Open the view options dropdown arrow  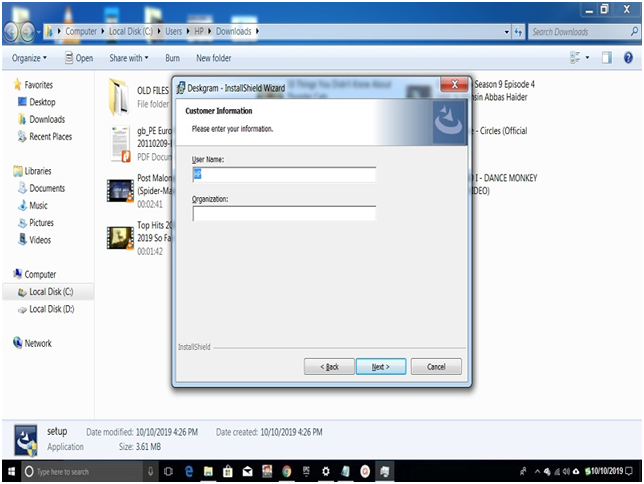point(587,58)
